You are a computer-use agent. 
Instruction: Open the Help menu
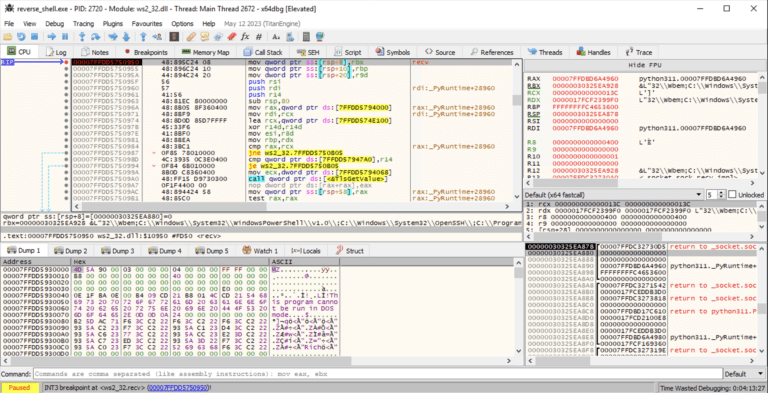tap(209, 24)
